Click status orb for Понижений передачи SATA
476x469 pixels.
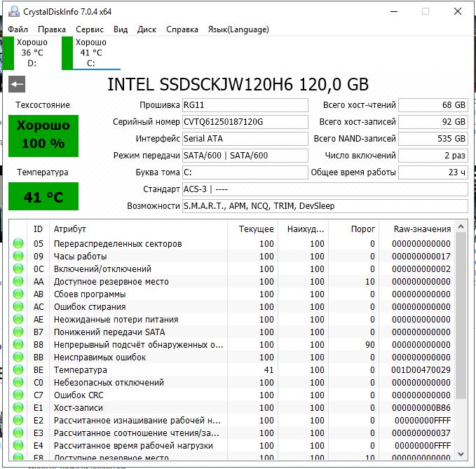[x=18, y=332]
